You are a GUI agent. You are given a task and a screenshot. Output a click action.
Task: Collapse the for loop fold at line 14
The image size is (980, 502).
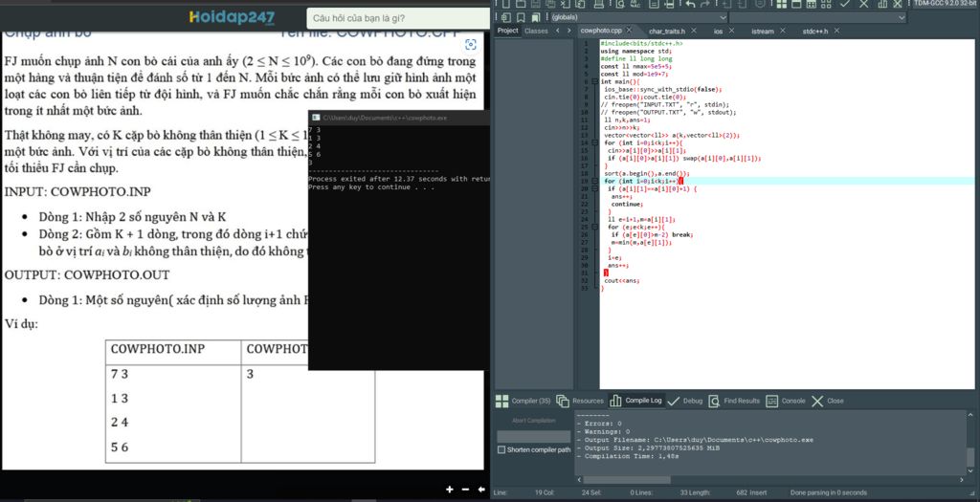(595, 143)
